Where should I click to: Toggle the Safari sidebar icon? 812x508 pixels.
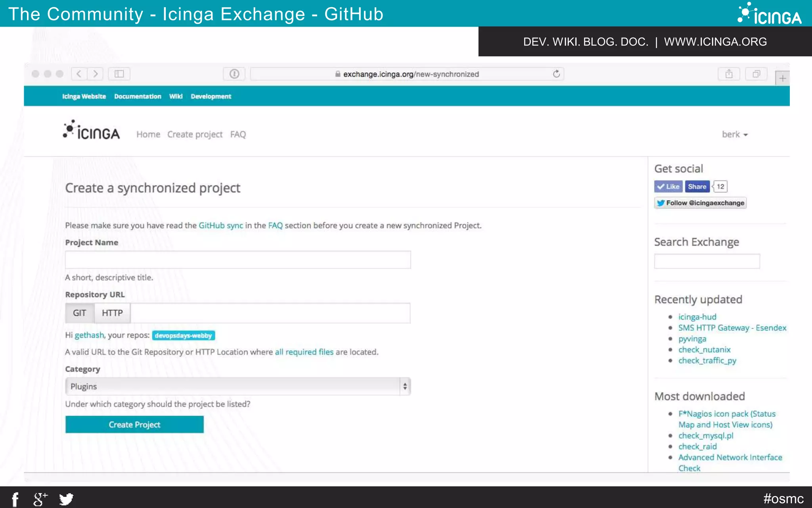click(x=119, y=74)
